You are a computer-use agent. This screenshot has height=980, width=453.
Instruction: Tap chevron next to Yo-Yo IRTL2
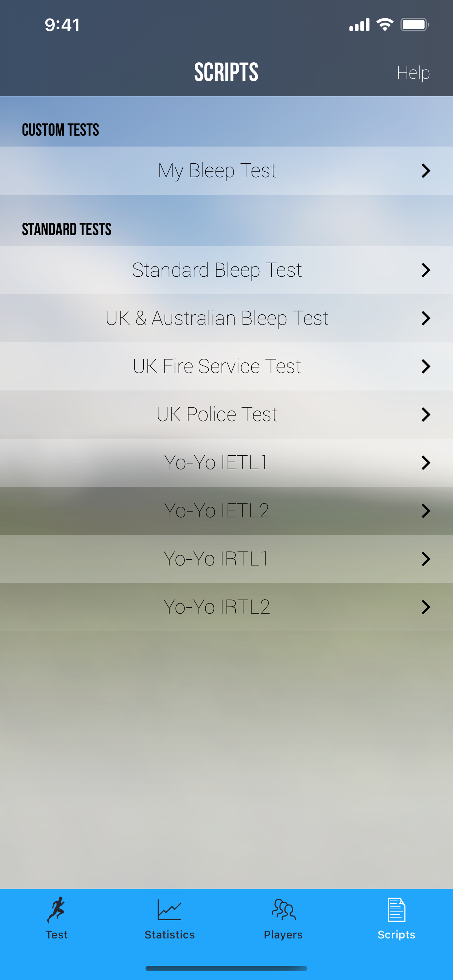tap(426, 607)
